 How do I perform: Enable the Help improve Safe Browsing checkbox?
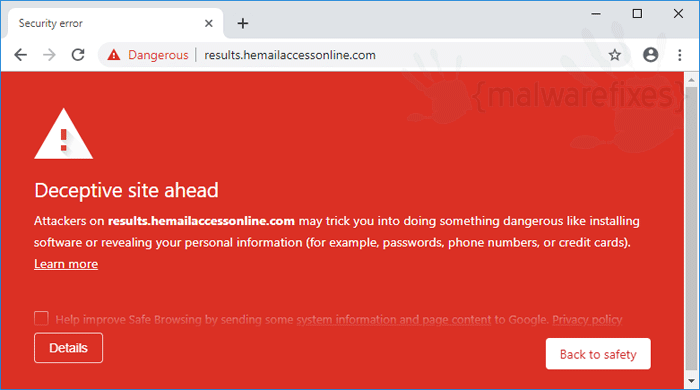tap(41, 318)
